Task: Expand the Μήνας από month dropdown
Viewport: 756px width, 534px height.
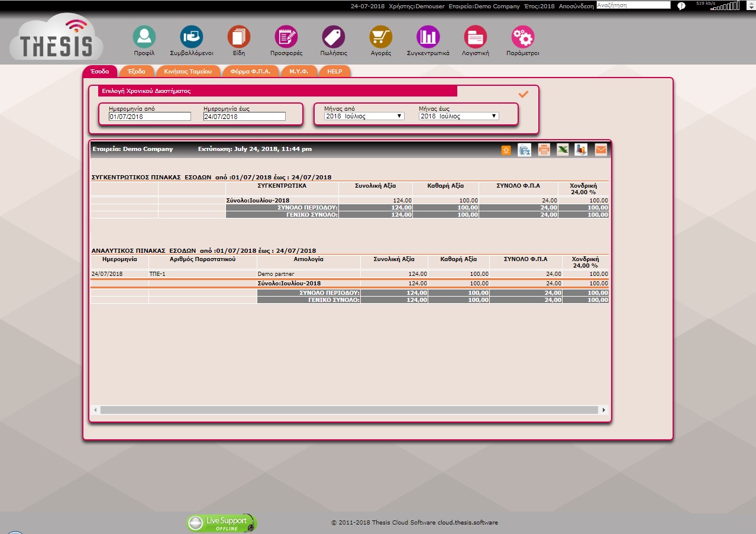Action: (x=364, y=116)
